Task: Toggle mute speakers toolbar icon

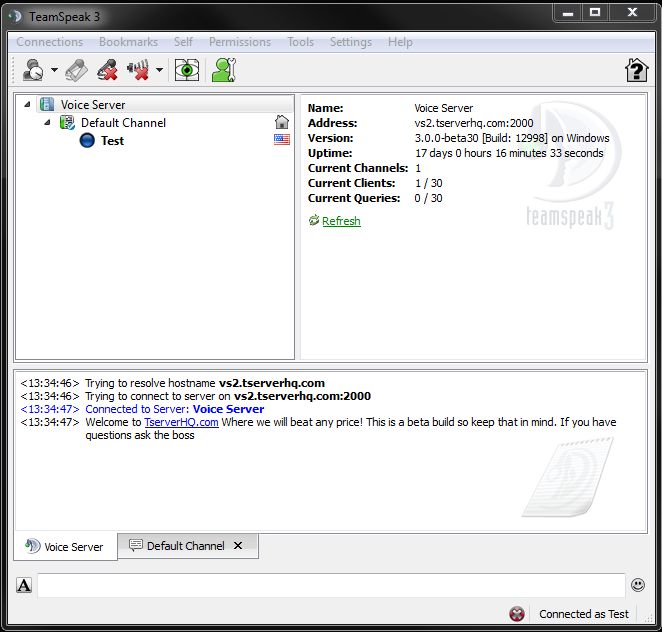Action: [x=138, y=70]
